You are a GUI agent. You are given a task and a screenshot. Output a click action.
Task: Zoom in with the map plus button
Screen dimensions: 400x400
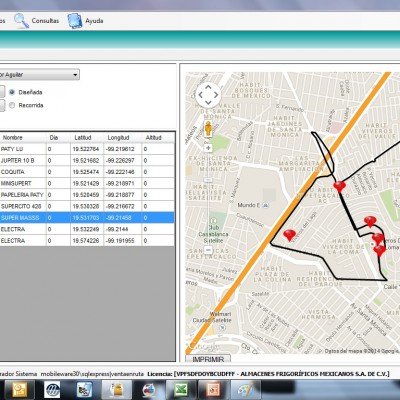(208, 148)
